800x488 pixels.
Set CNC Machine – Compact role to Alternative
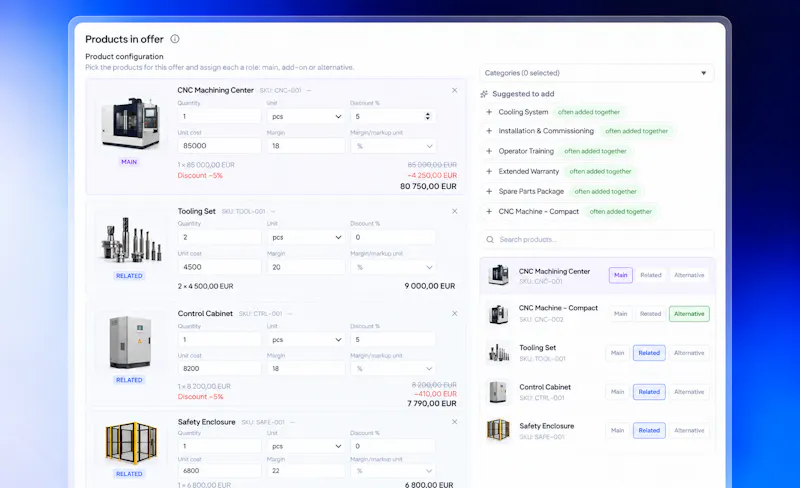689,314
